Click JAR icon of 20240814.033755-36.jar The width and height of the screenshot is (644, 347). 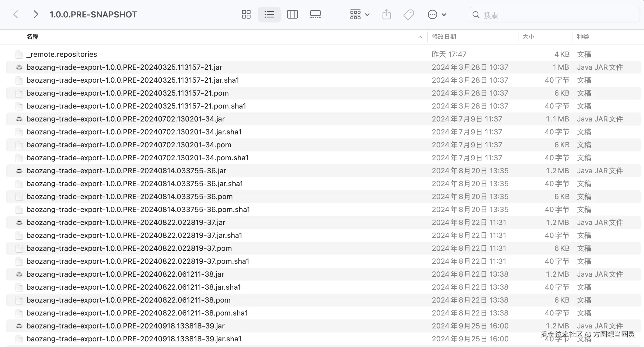pos(19,171)
